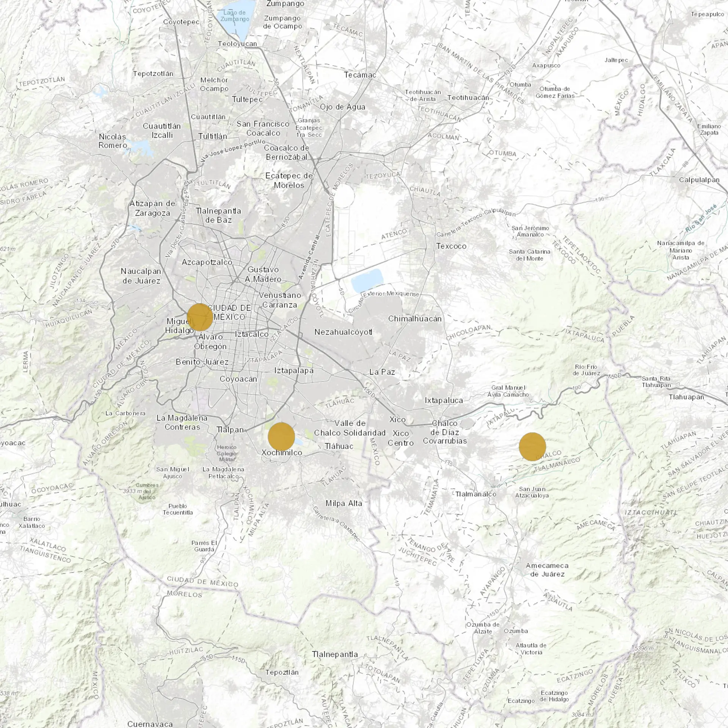Click the Nezahualcóyotl label
The height and width of the screenshot is (728, 728).
[x=343, y=332]
